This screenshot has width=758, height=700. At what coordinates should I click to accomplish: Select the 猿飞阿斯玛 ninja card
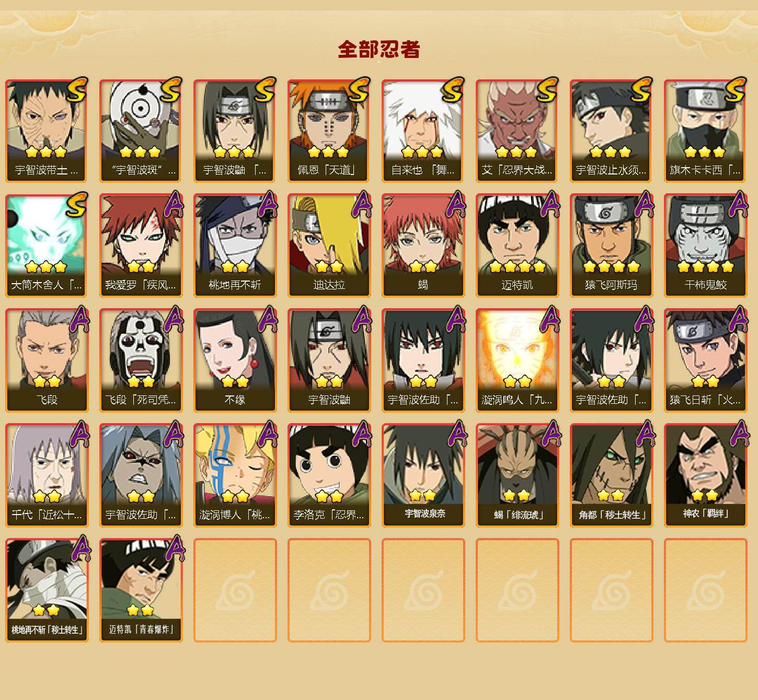611,246
